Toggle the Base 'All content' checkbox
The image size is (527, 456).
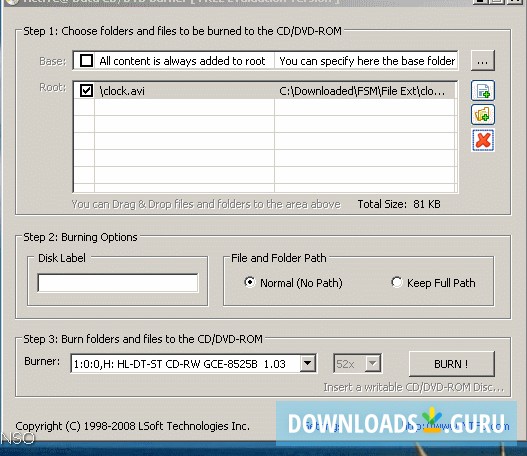[x=86, y=61]
